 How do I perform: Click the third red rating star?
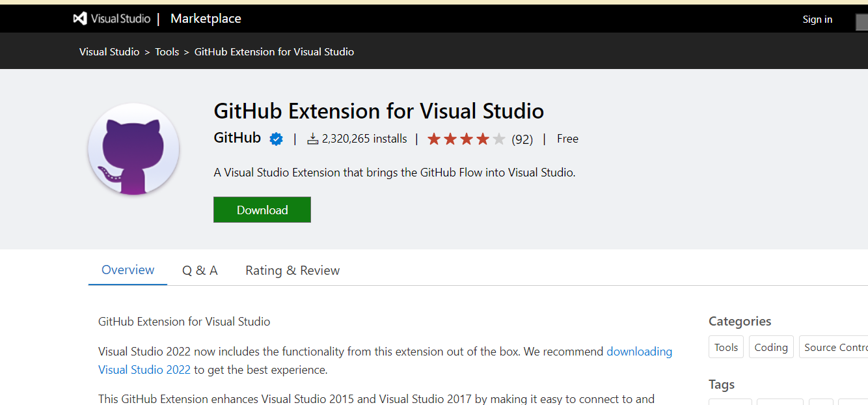[x=467, y=139]
